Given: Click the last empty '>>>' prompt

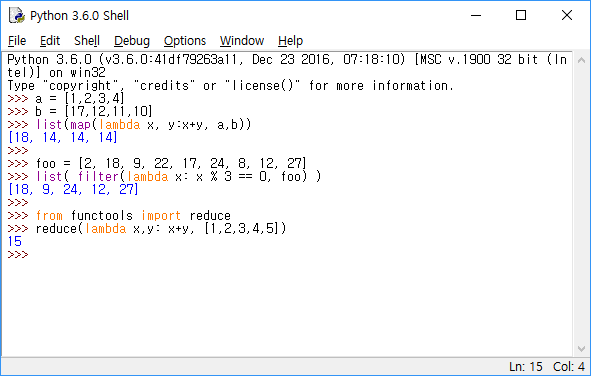Looking at the screenshot, I should point(18,255).
